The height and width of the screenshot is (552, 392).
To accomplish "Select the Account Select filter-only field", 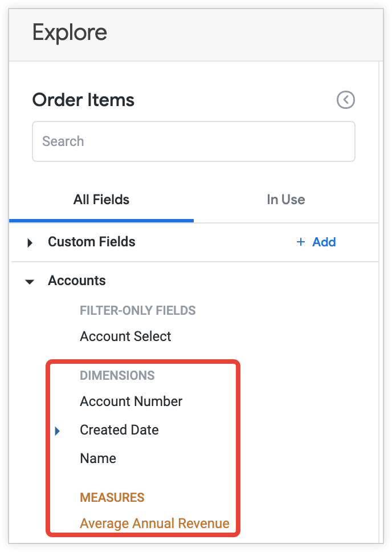I will 125,336.
